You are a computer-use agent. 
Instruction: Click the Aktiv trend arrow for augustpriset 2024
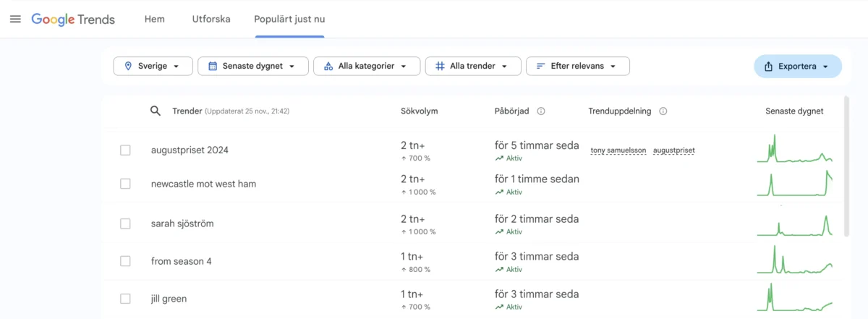(x=499, y=158)
